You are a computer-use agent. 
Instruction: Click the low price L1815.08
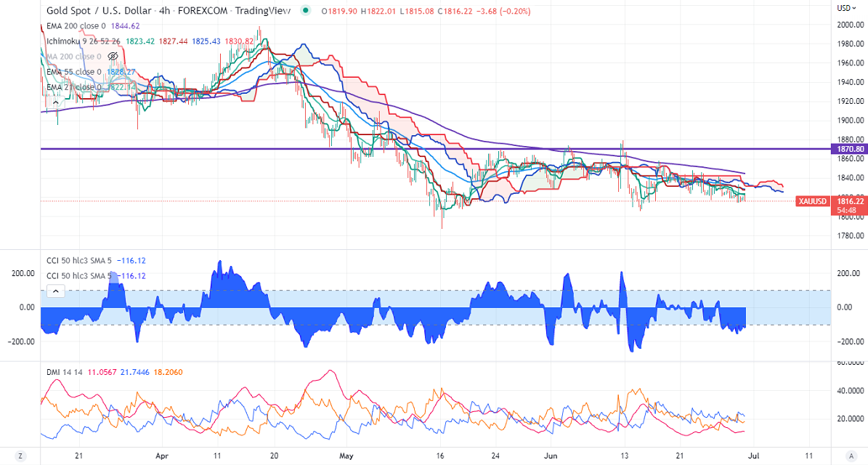click(418, 10)
